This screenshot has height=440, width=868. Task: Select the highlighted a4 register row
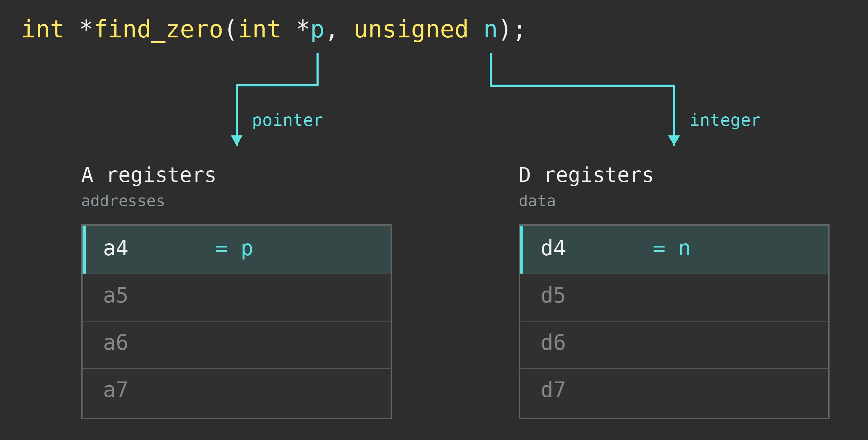click(237, 250)
